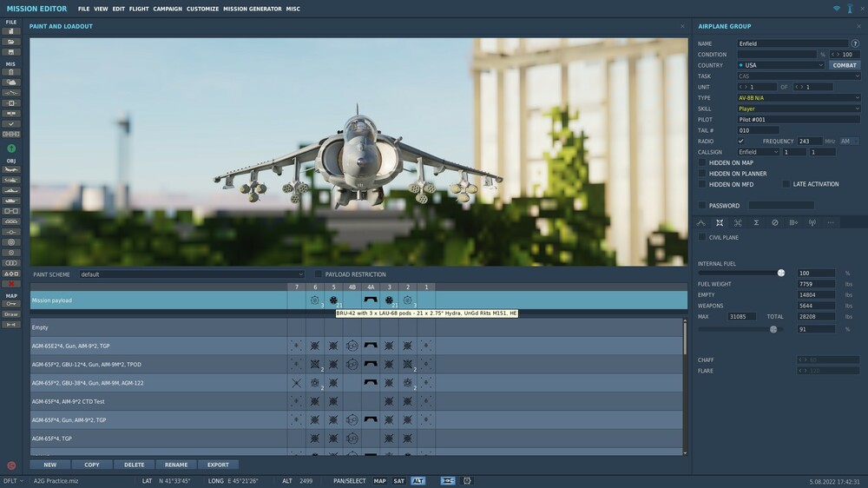Click the Internal Fuel slider handle
The width and height of the screenshot is (868, 488).
click(781, 273)
